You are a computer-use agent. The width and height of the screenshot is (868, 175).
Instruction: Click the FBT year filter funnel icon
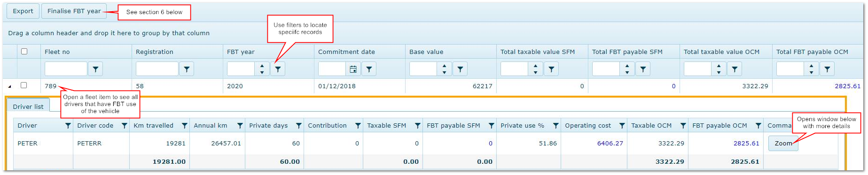pyautogui.click(x=278, y=69)
